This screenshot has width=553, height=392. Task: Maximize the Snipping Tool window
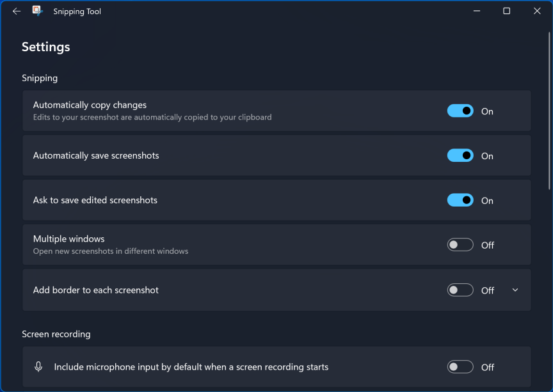tap(506, 11)
